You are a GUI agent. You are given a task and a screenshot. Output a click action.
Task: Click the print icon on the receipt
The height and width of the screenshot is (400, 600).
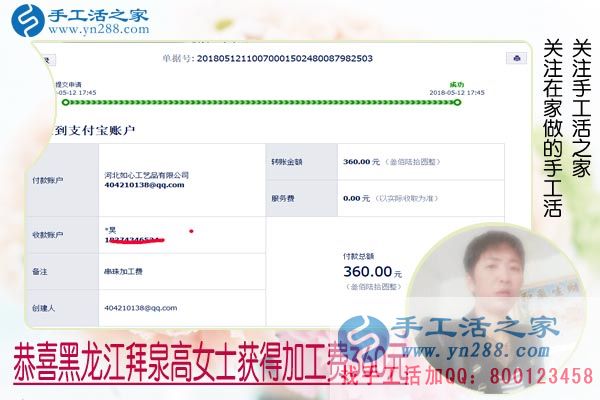(517, 58)
